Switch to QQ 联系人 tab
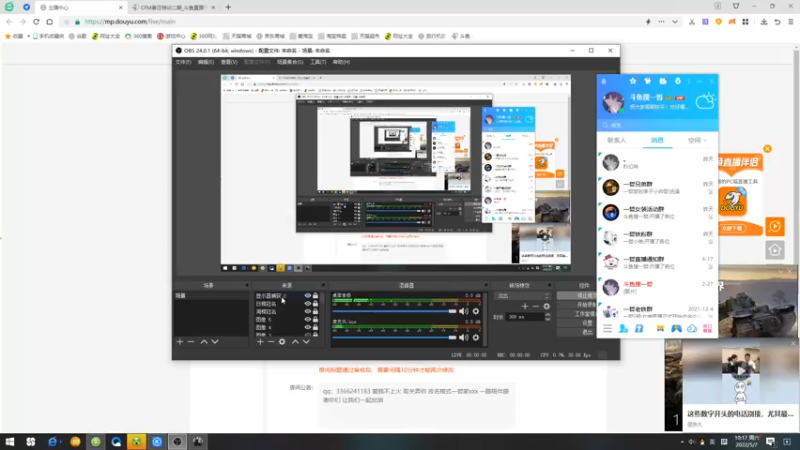Screen dimensions: 800x450 point(616,140)
